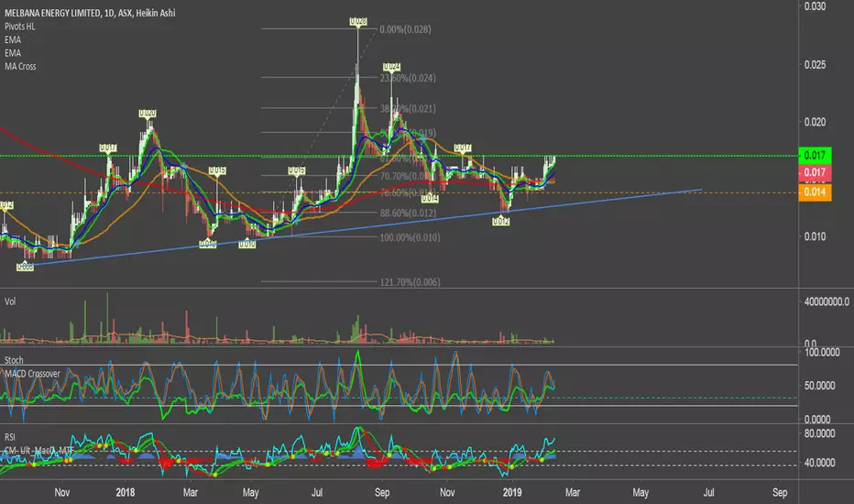Screen dimensions: 854x504
Task: Click the 0.012 pivot low label near 2019
Action: [500, 221]
